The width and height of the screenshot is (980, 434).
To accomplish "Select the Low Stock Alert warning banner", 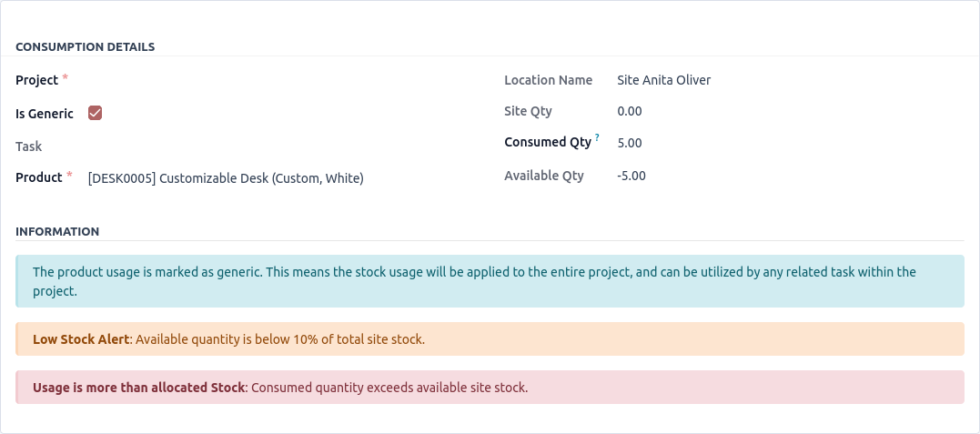I will [490, 339].
